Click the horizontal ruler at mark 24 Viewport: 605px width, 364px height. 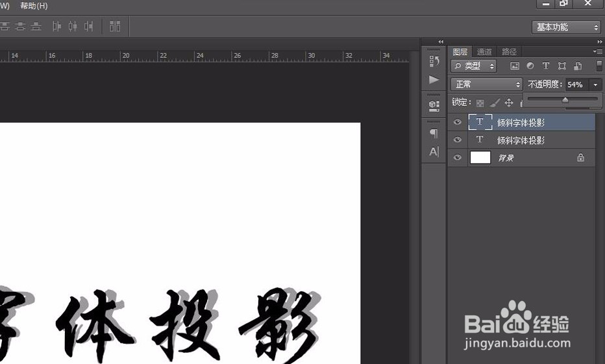[x=200, y=56]
